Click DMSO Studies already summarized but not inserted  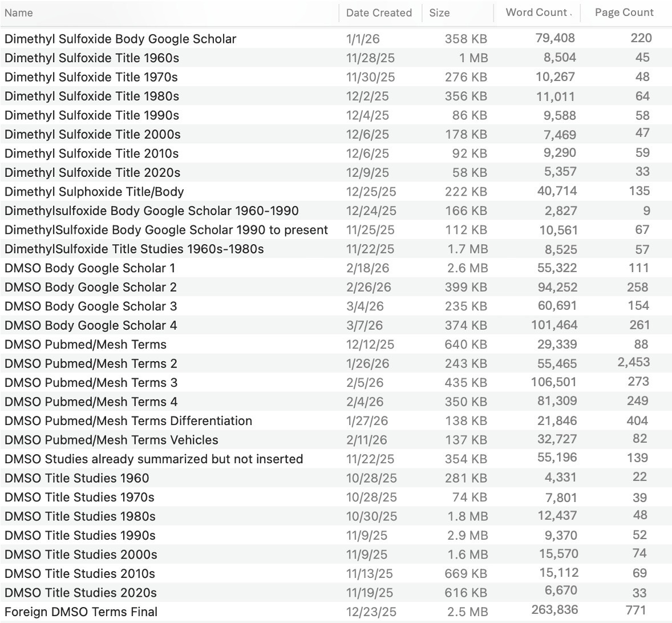153,459
